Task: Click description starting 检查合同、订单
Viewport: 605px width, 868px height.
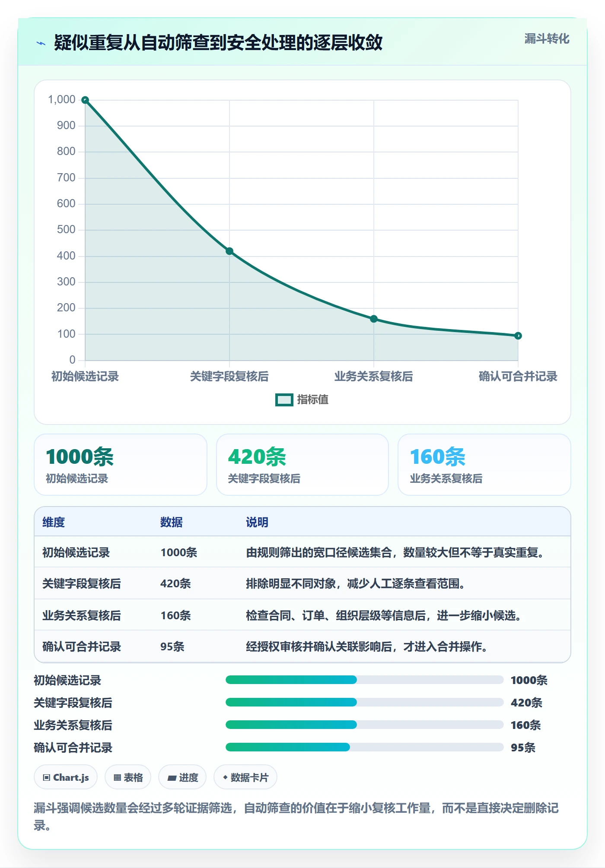Action: point(383,616)
